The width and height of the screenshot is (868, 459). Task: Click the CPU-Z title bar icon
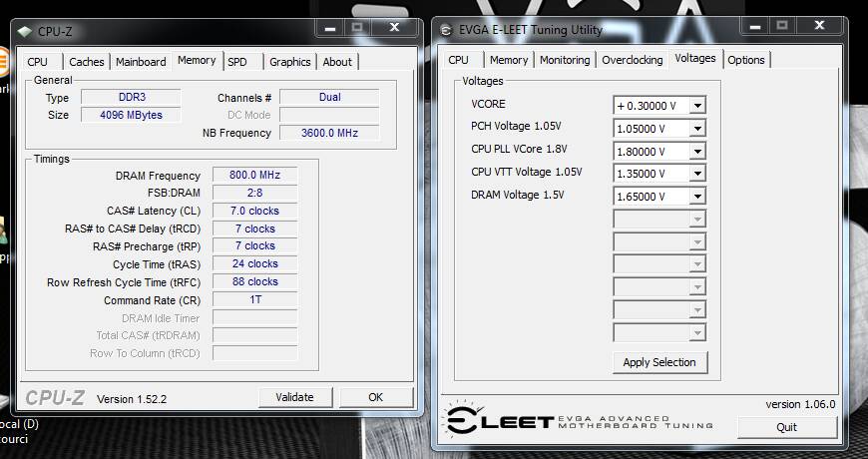(x=24, y=32)
